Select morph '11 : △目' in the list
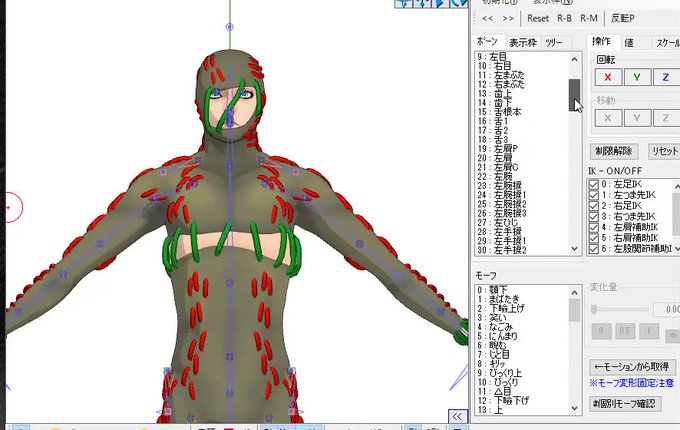The image size is (680, 430). 494,391
